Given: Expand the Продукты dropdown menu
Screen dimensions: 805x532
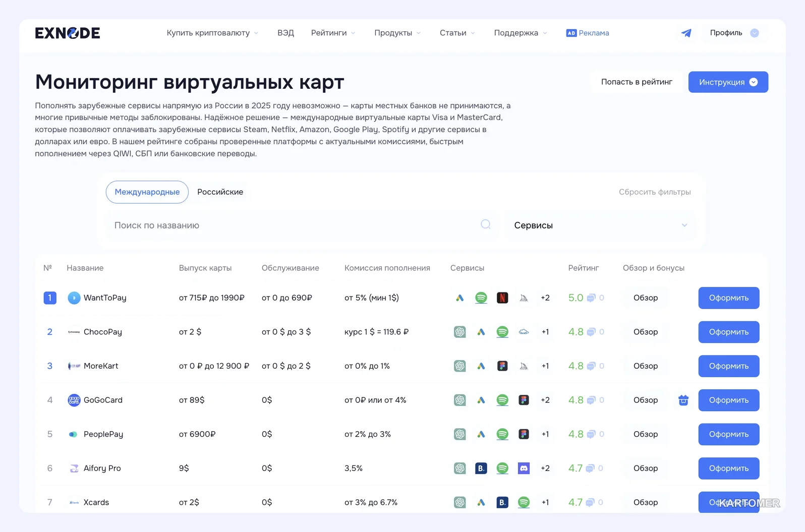Looking at the screenshot, I should click(x=397, y=33).
